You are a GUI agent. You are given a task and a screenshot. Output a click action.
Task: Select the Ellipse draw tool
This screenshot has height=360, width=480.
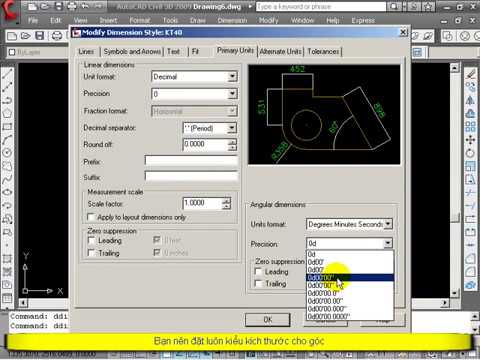click(7, 192)
